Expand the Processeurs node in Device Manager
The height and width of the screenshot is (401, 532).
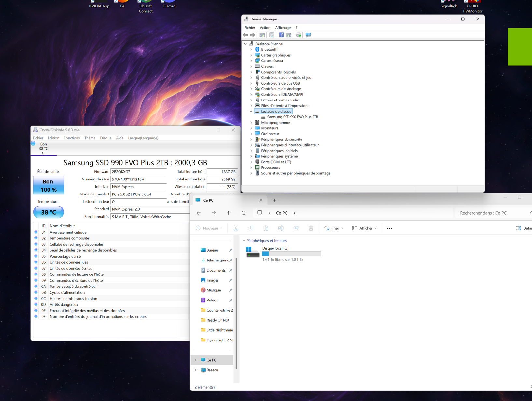pos(251,168)
